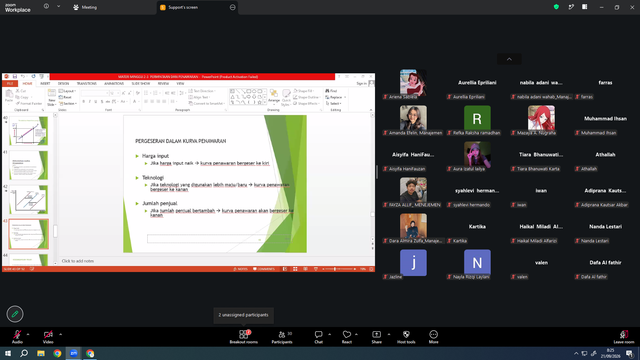This screenshot has height=360, width=640.
Task: Click the Arrange icon in Drawing group
Action: click(x=274, y=96)
